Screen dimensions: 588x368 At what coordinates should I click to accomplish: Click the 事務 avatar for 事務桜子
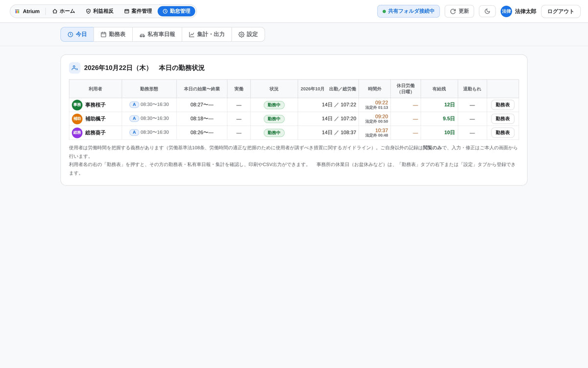(77, 105)
